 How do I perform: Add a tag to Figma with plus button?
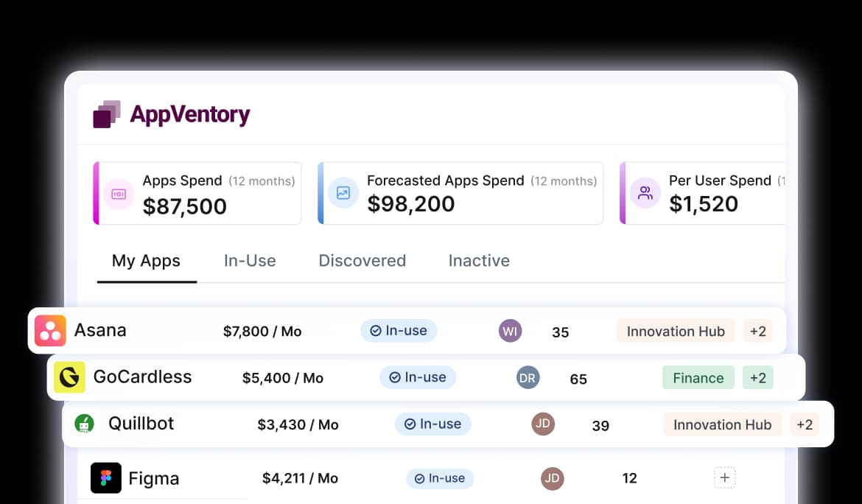tap(724, 477)
